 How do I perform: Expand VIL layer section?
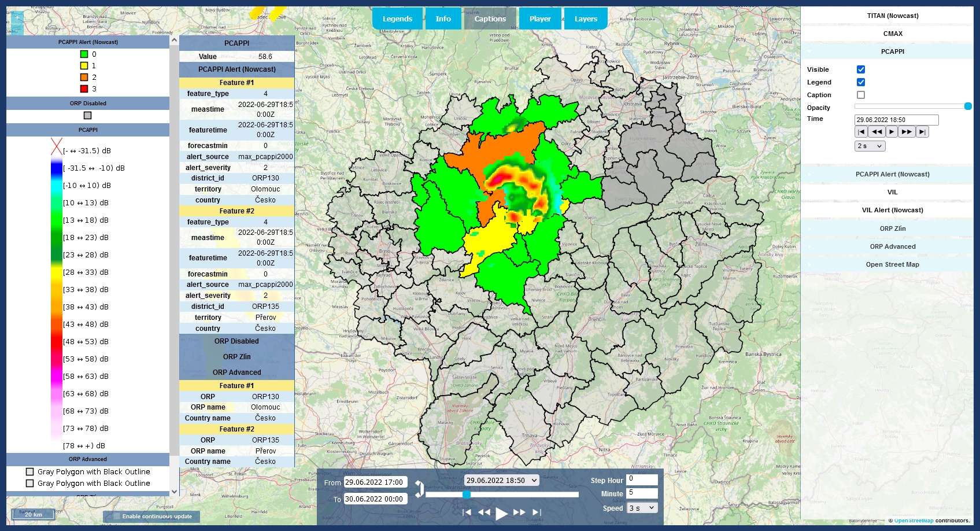[893, 192]
